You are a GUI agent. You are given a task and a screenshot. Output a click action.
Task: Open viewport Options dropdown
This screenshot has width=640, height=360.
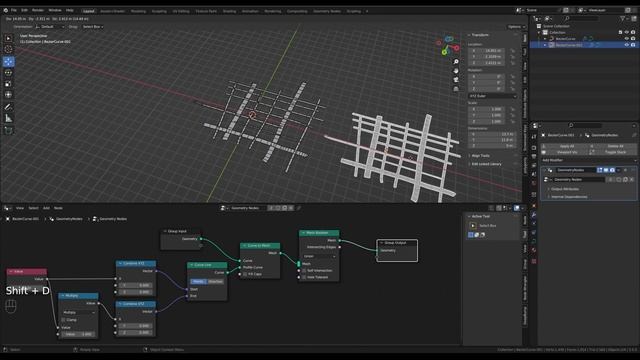coord(516,27)
